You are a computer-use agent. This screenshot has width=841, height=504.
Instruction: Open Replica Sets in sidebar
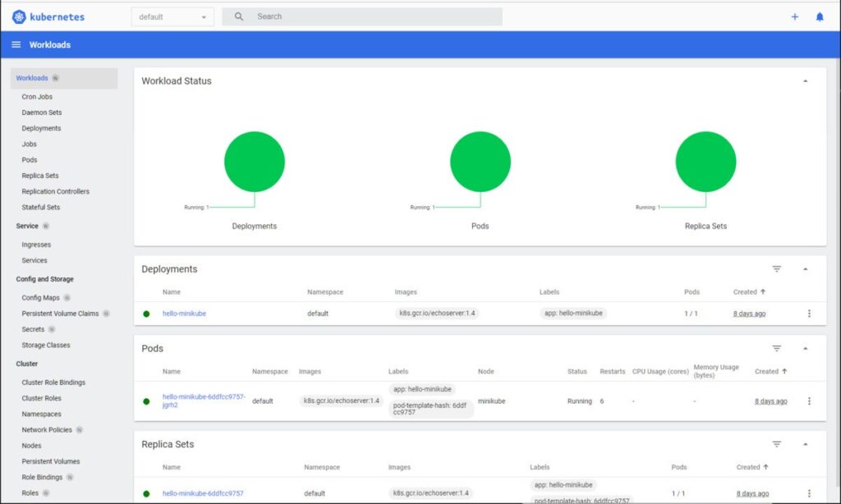click(40, 176)
